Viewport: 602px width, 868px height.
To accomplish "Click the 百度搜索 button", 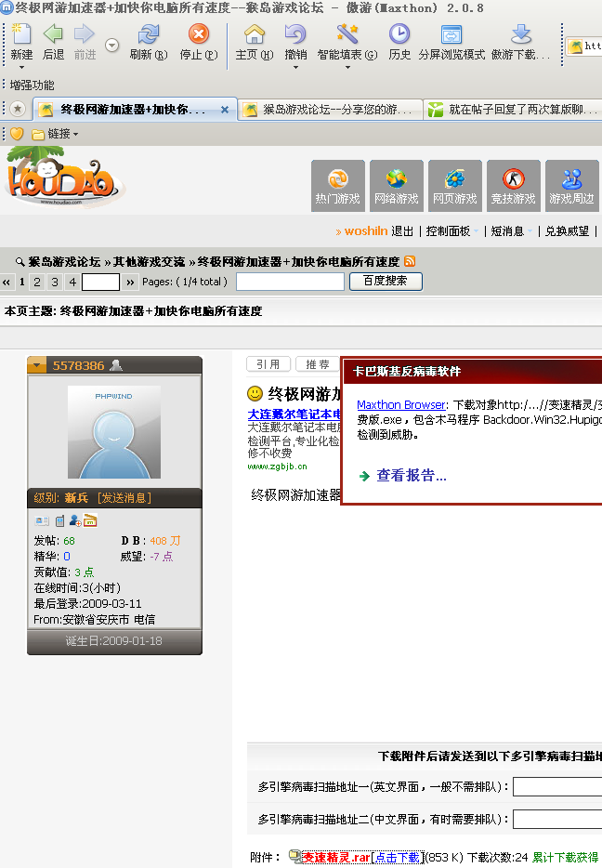I will (386, 282).
